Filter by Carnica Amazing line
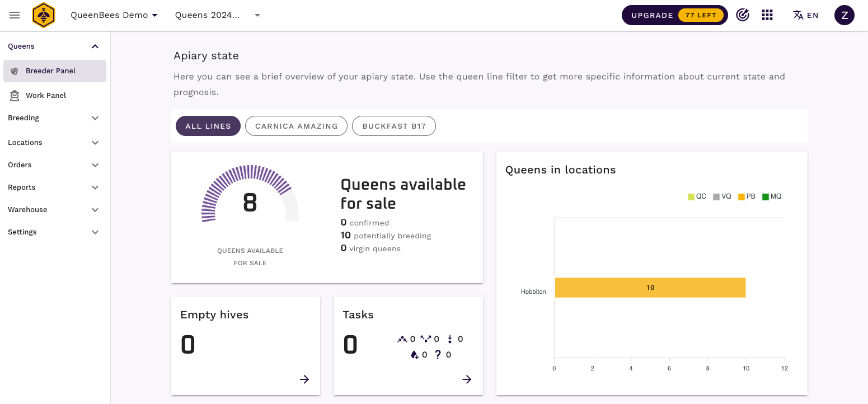Screen dimensions: 868x404 296,126
